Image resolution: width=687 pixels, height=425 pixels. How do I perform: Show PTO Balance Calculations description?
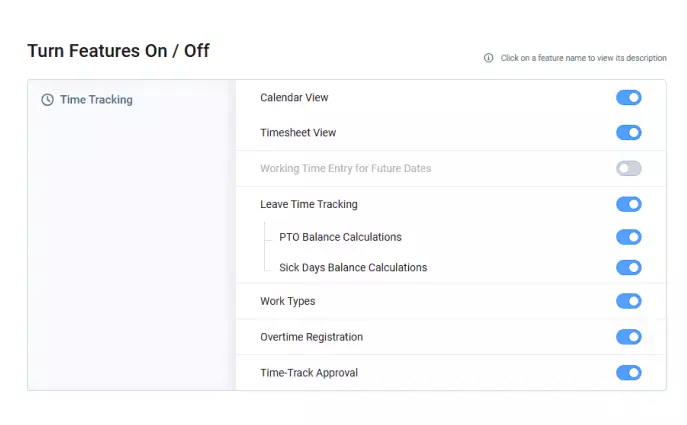point(340,238)
